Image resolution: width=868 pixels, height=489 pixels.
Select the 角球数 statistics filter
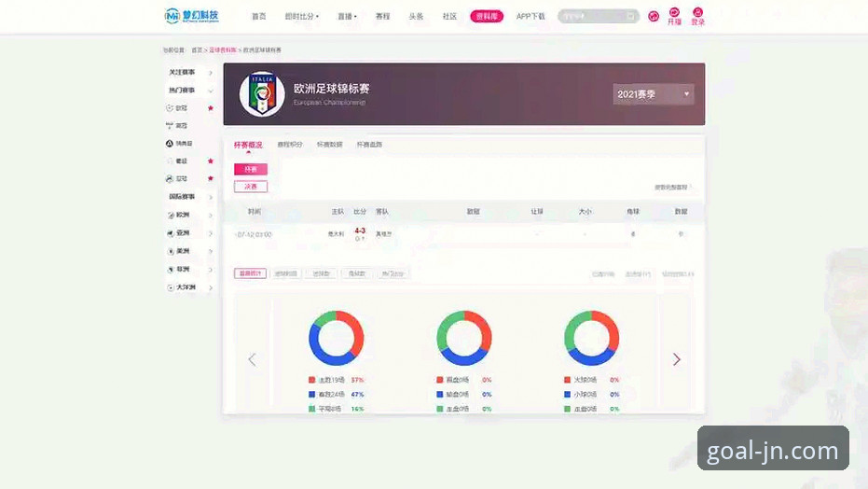356,273
